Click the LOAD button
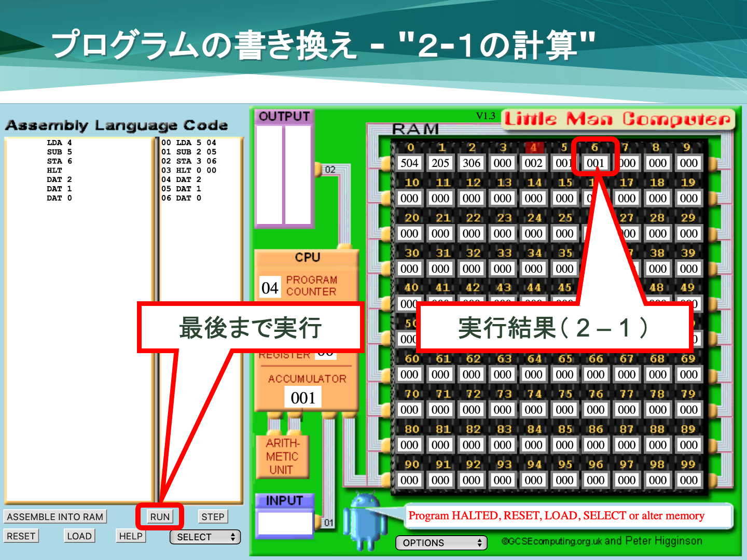This screenshot has width=747, height=560. (x=79, y=536)
